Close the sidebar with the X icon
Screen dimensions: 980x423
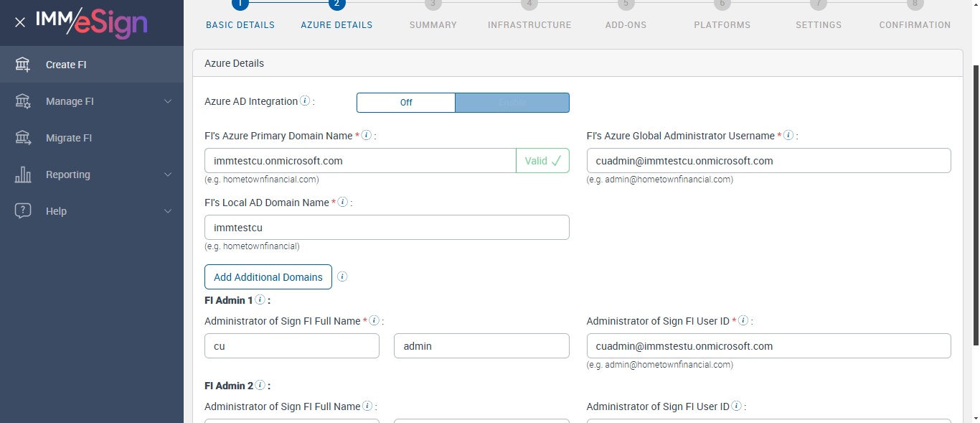click(x=20, y=22)
